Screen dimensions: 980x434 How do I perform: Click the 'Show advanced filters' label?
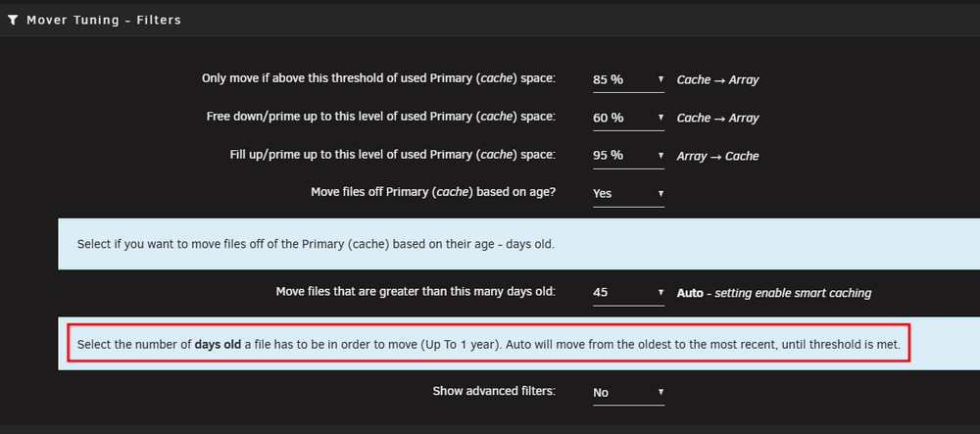pyautogui.click(x=494, y=392)
